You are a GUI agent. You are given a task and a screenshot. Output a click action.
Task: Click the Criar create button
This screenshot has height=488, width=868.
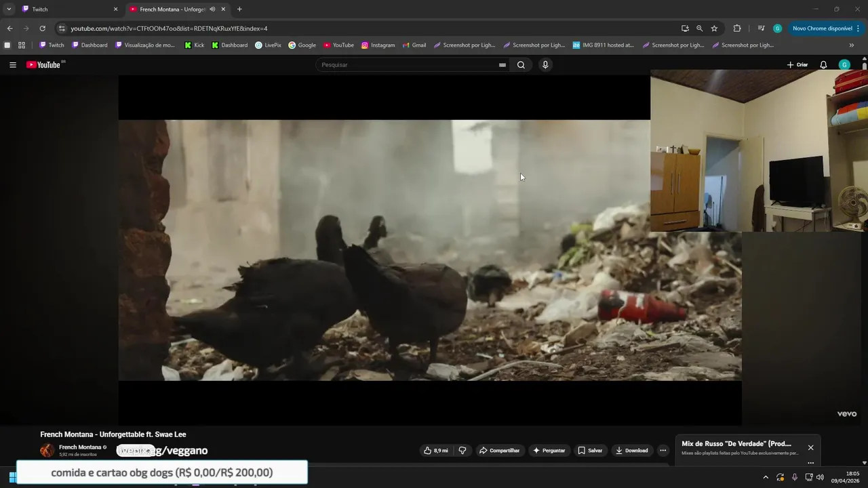pos(797,65)
